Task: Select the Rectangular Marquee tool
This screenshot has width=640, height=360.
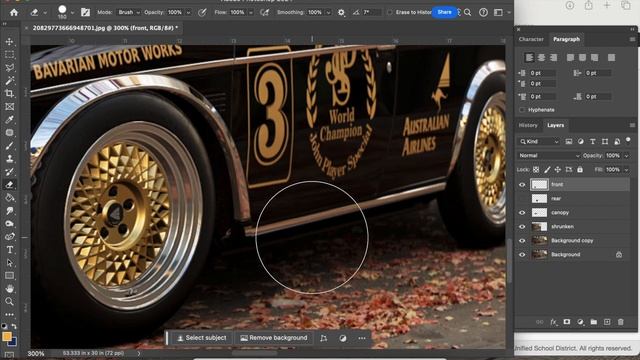Action: point(9,55)
